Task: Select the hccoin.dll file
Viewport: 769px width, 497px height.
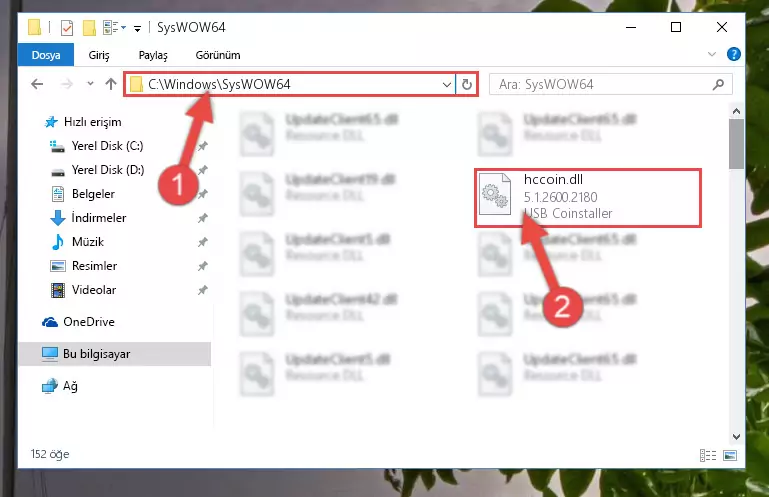Action: (588, 198)
